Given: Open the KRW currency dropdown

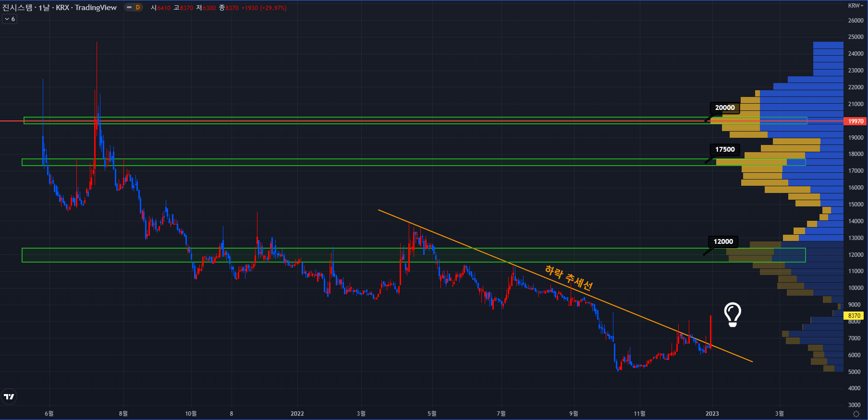Looking at the screenshot, I should click(856, 6).
